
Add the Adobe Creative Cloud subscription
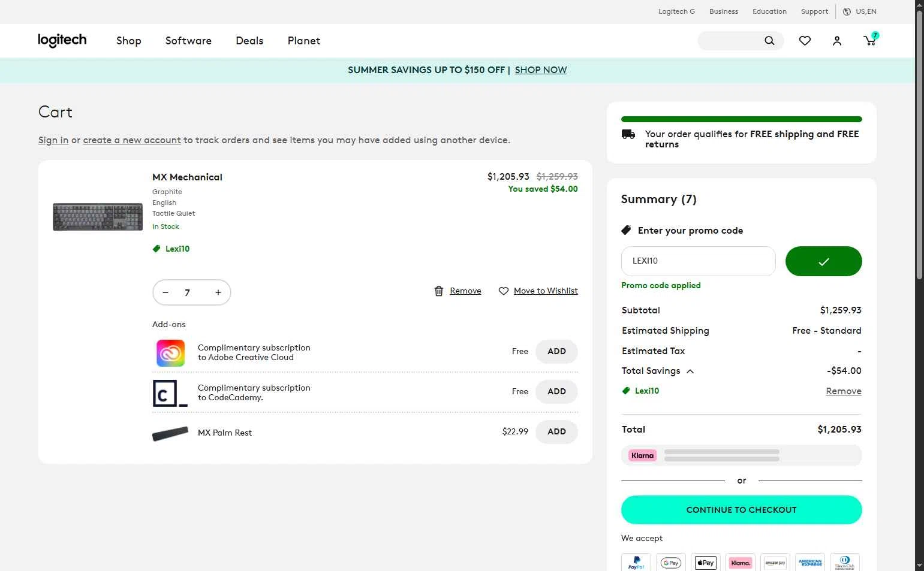(556, 352)
